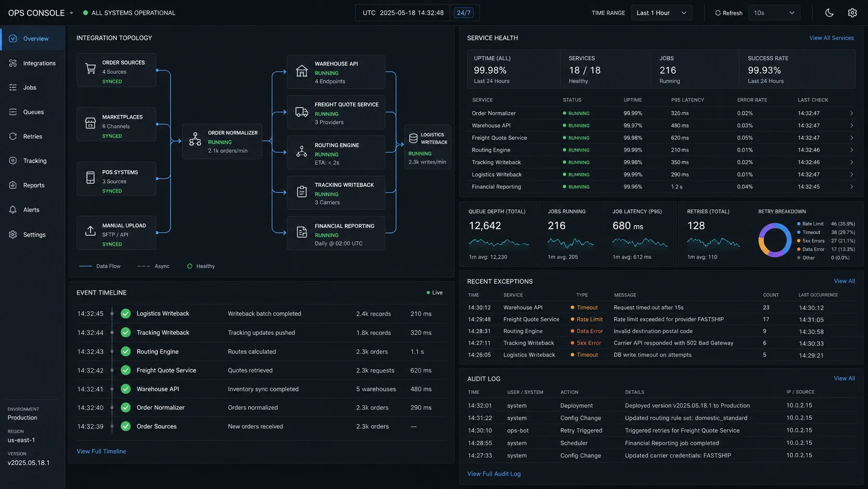Toggle the Live indicator in Event Timeline
This screenshot has width=868, height=489.
click(435, 293)
